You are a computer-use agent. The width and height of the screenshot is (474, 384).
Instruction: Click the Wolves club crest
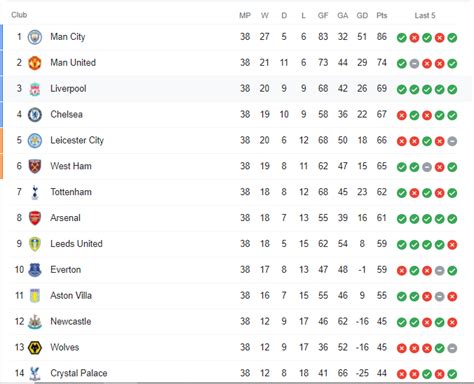click(x=35, y=348)
